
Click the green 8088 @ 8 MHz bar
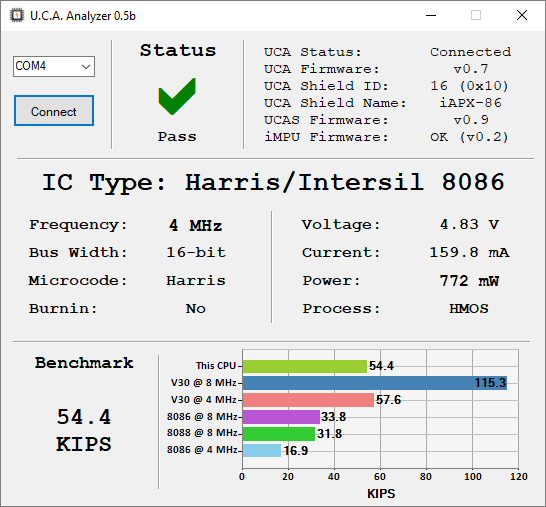279,434
